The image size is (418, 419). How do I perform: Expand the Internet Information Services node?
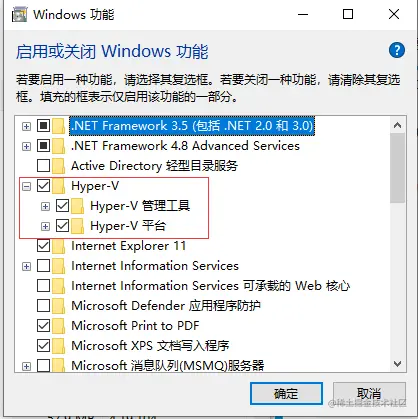[26, 266]
